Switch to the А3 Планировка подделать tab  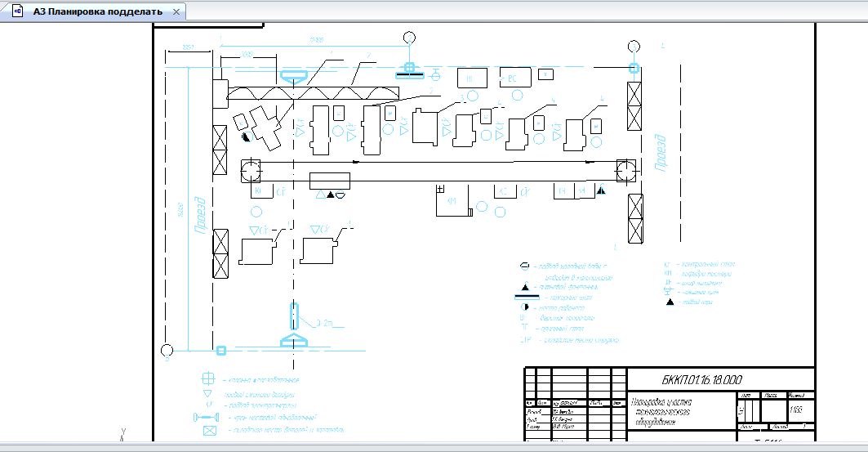pyautogui.click(x=103, y=11)
